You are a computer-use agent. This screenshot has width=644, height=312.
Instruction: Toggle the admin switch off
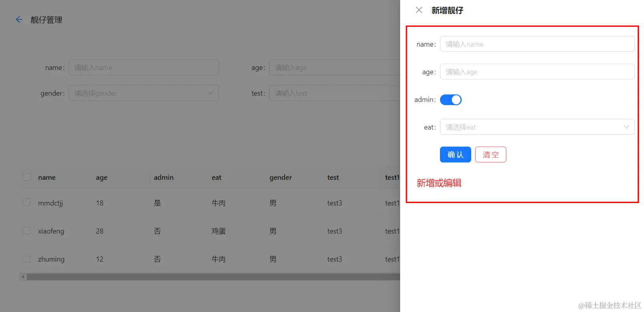(x=451, y=100)
